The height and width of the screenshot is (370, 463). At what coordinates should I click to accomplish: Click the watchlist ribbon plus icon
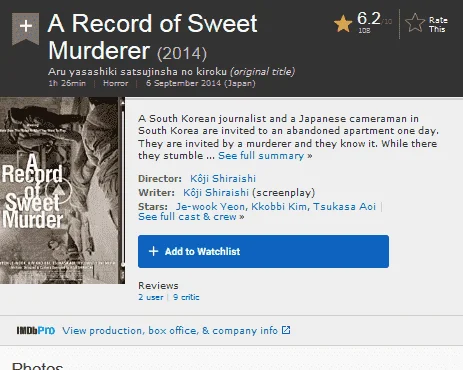(x=26, y=28)
